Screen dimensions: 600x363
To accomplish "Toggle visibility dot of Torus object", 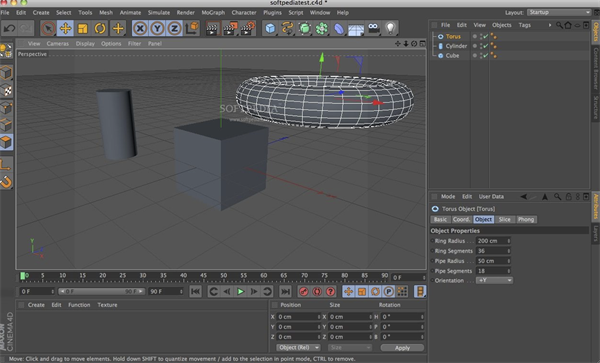I will coord(474,36).
